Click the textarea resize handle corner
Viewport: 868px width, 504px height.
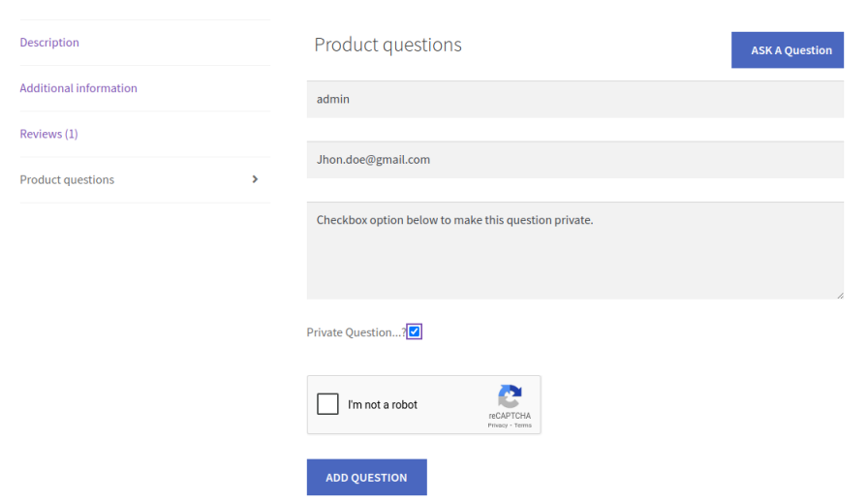(x=839, y=295)
